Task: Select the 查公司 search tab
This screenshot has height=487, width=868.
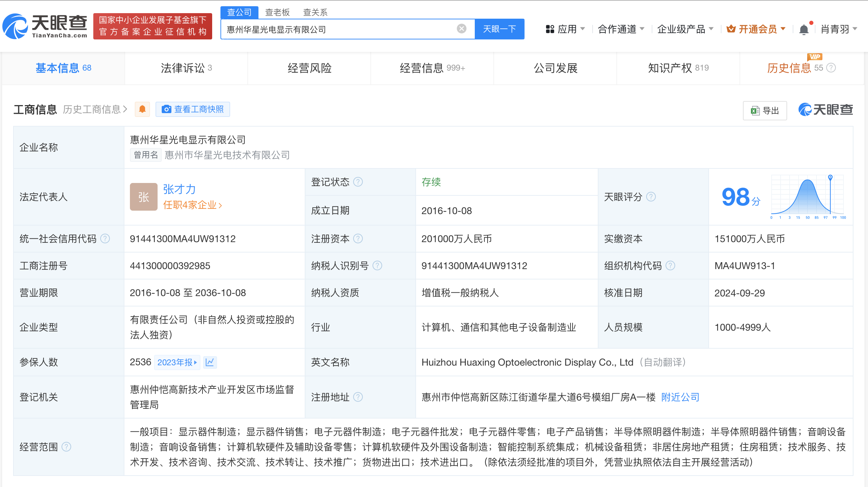Action: 239,12
